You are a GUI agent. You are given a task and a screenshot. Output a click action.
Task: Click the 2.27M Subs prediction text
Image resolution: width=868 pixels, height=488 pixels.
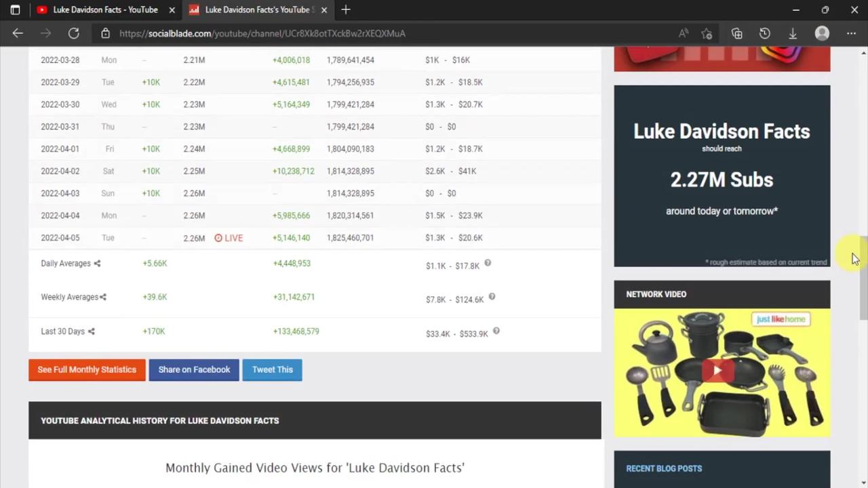coord(722,180)
